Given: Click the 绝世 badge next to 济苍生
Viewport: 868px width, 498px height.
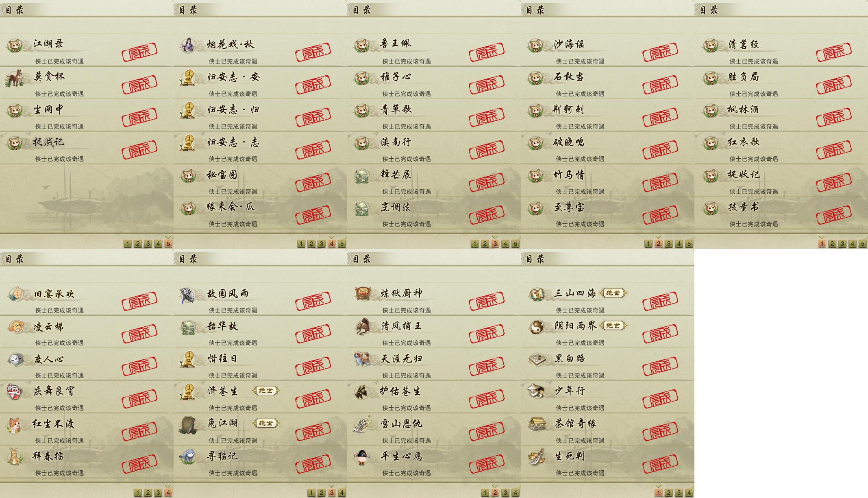Looking at the screenshot, I should [266, 391].
